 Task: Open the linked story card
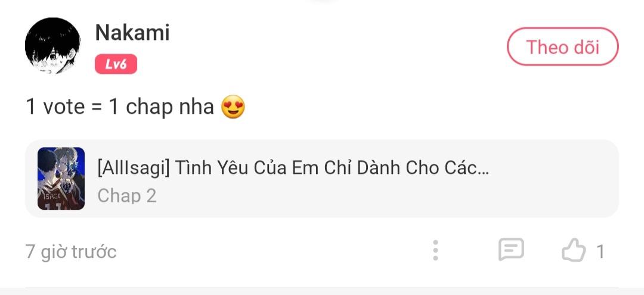tap(322, 178)
